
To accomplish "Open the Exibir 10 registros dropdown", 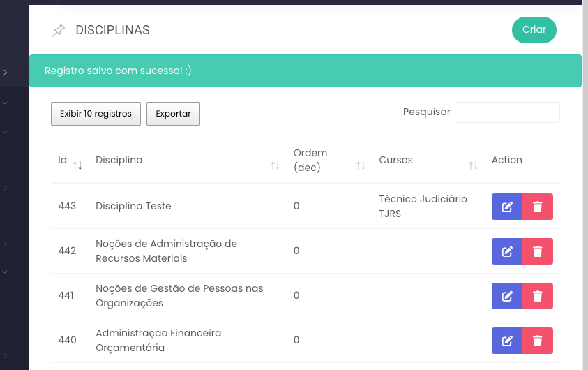I will coord(96,114).
